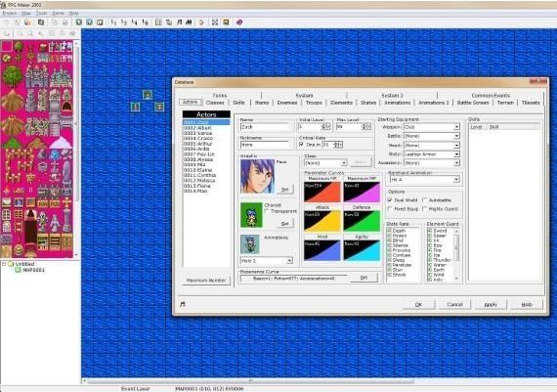Viewport: 557px width, 392px height.
Task: Click the Cancel button in Database dialog
Action: tap(454, 305)
